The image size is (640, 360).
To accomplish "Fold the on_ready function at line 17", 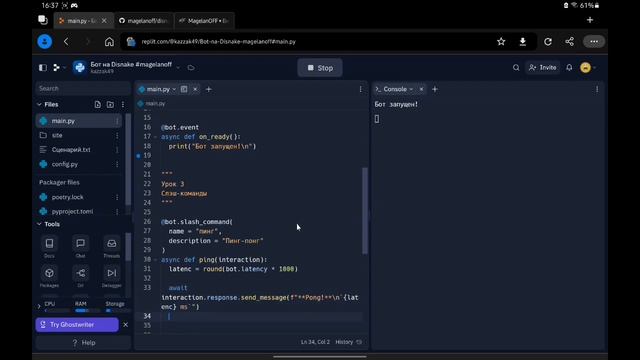I will tap(156, 137).
